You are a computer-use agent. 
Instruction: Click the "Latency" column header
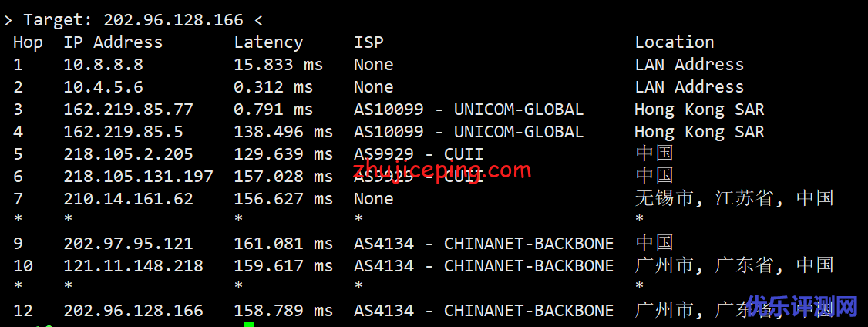[x=268, y=42]
